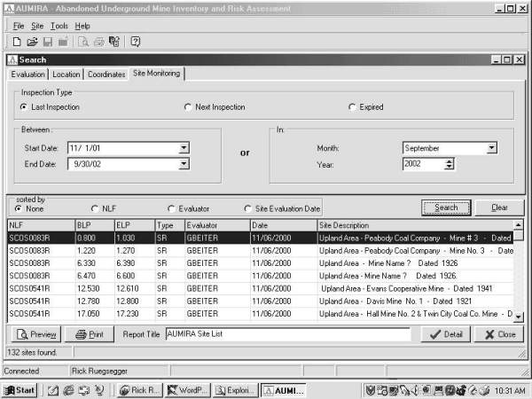The height and width of the screenshot is (399, 532).
Task: Choose the Expired inspection type option
Action: pyautogui.click(x=352, y=107)
